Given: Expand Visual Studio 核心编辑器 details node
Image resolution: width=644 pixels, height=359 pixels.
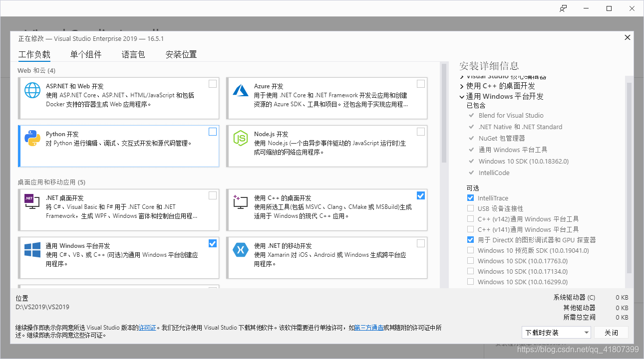Looking at the screenshot, I should tap(462, 77).
